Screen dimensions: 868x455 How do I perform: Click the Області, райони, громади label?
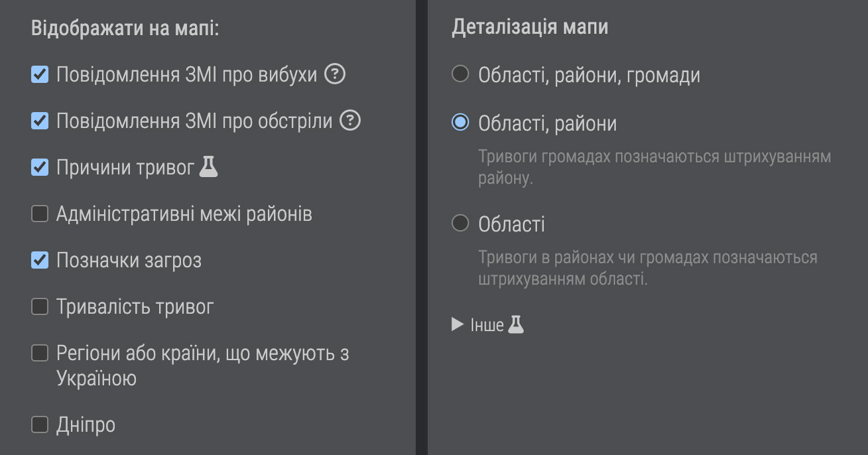(x=589, y=75)
